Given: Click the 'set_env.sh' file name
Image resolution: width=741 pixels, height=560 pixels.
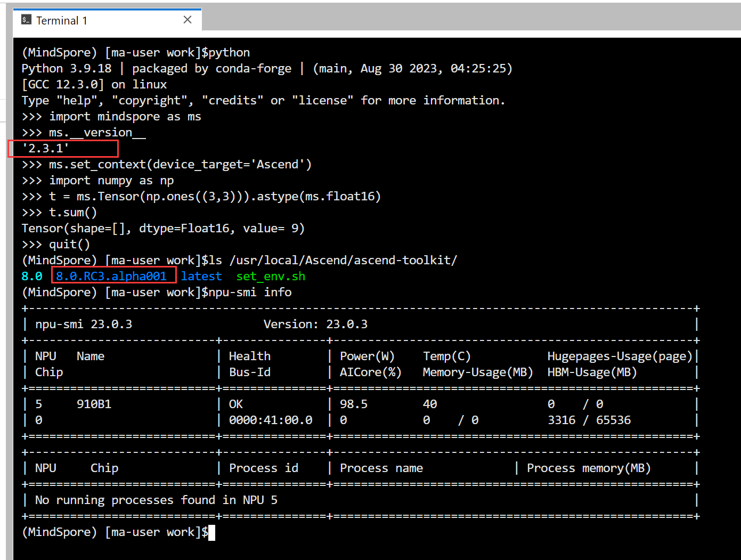Looking at the screenshot, I should click(x=270, y=276).
